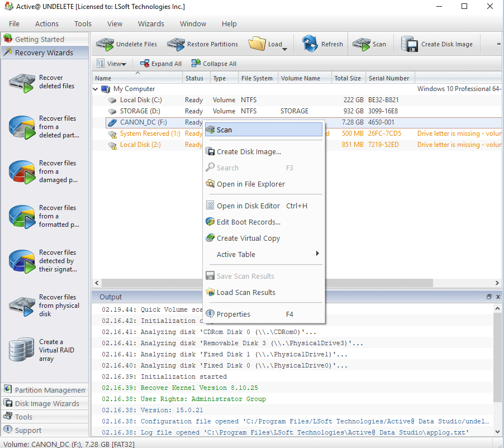Select the Recovery Wizards sidebar panel
The height and width of the screenshot is (448, 504).
(45, 53)
